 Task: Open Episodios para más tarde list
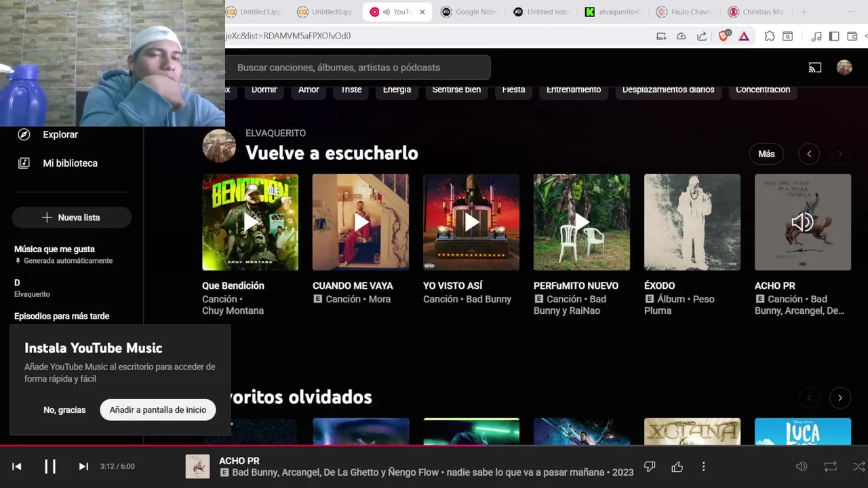pos(62,316)
